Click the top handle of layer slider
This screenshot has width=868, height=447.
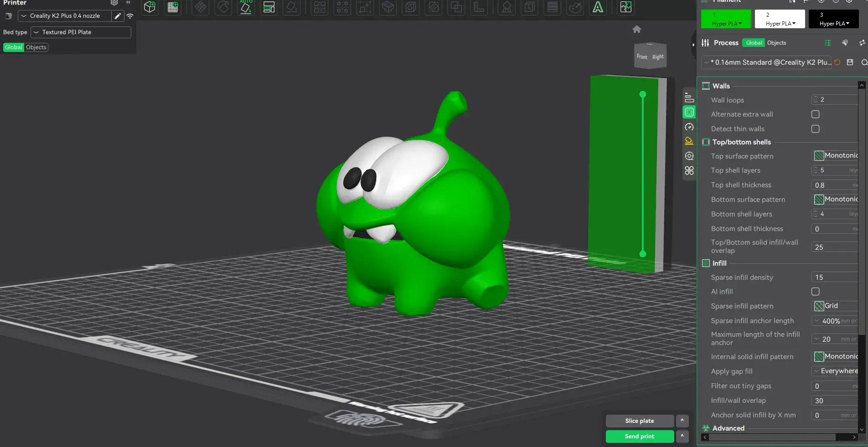point(643,94)
